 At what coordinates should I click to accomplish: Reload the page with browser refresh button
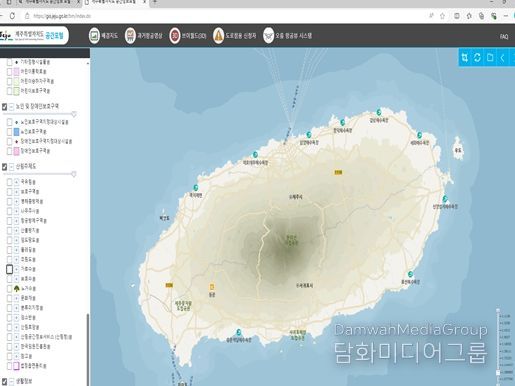pos(12,16)
